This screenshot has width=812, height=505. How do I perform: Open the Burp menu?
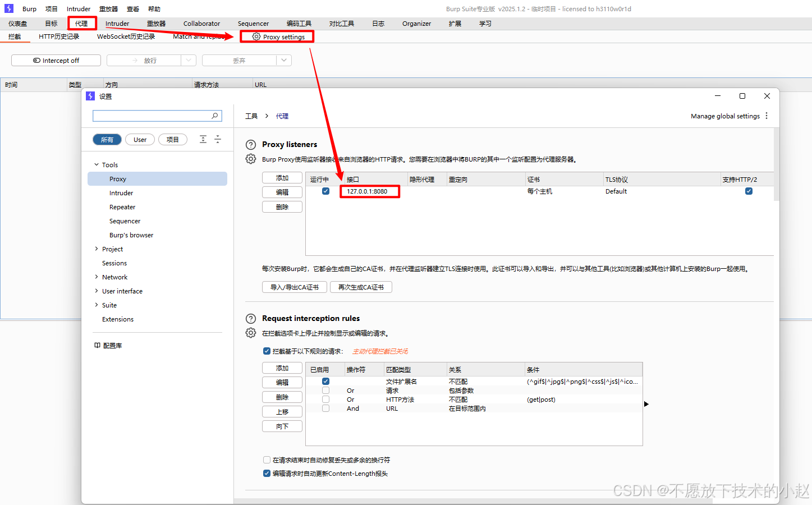[x=29, y=9]
